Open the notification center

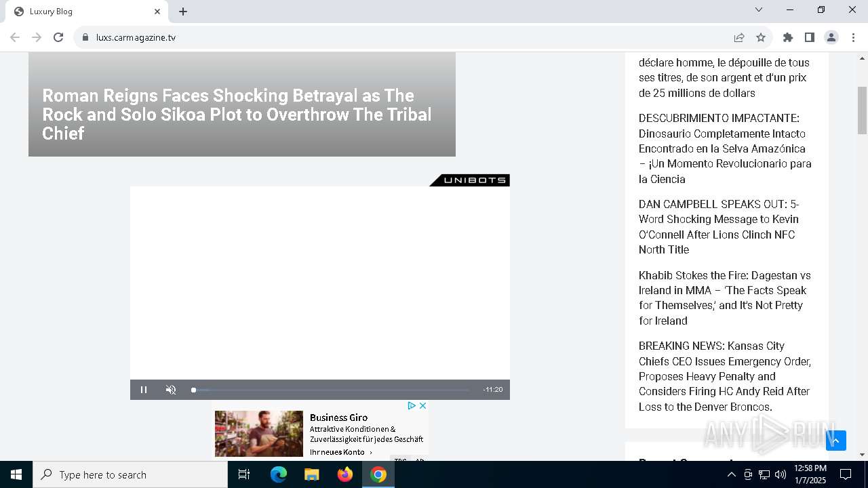click(846, 474)
